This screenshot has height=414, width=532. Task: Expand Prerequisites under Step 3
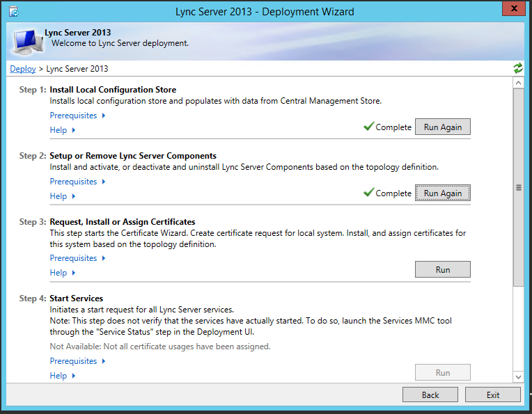point(78,258)
